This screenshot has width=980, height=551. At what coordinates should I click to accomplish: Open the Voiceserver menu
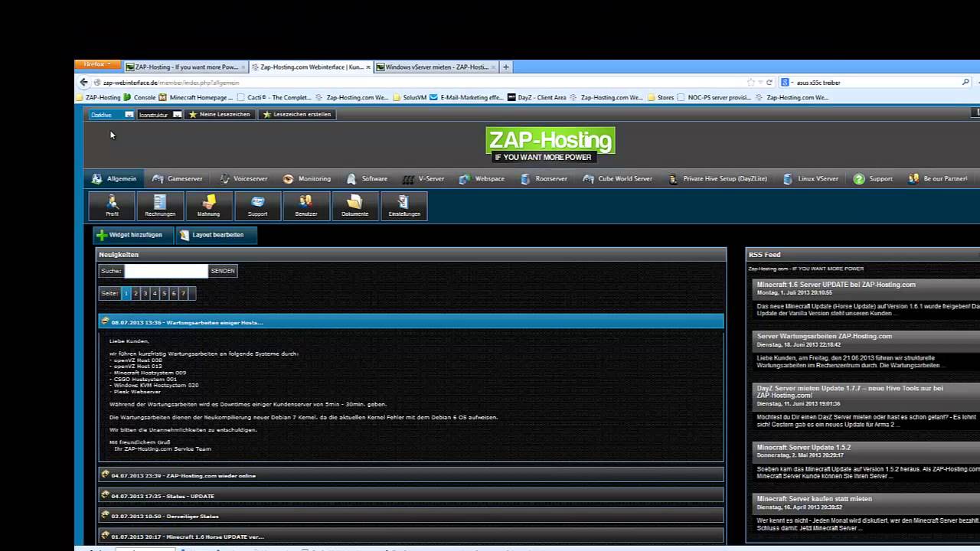coord(243,179)
